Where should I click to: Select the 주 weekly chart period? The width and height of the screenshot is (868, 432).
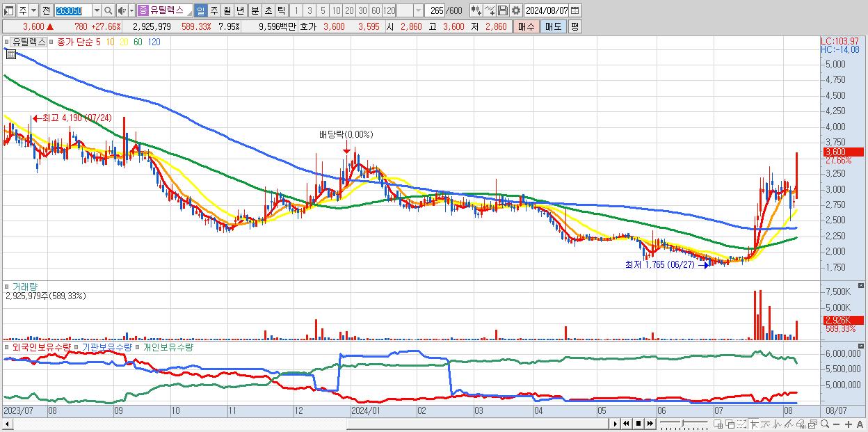[x=214, y=10]
